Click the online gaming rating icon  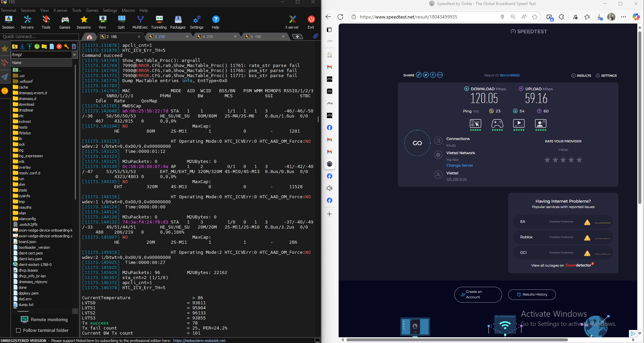click(x=497, y=125)
